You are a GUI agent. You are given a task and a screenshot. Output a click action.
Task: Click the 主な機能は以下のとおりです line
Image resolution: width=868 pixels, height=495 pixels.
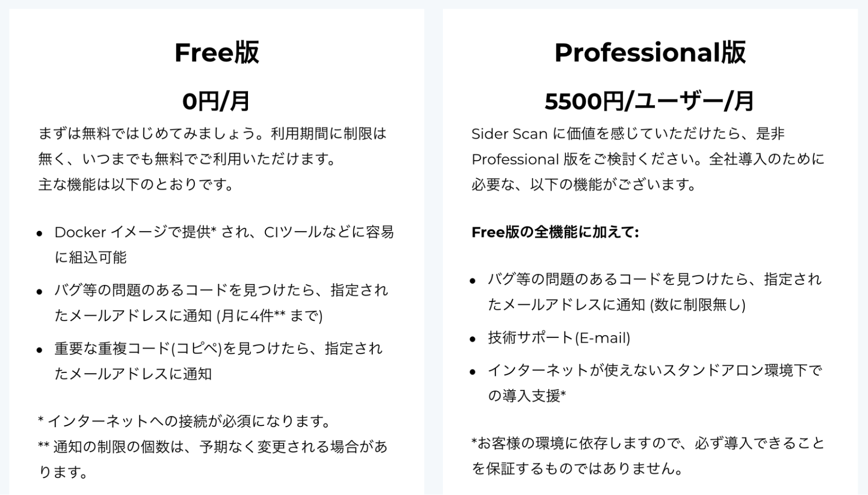(136, 185)
